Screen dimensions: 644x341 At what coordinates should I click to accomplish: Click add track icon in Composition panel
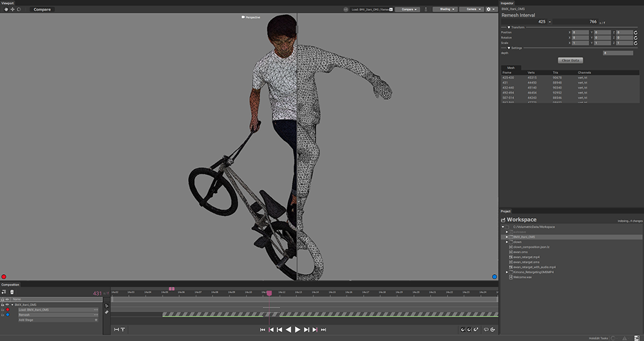pyautogui.click(x=4, y=291)
